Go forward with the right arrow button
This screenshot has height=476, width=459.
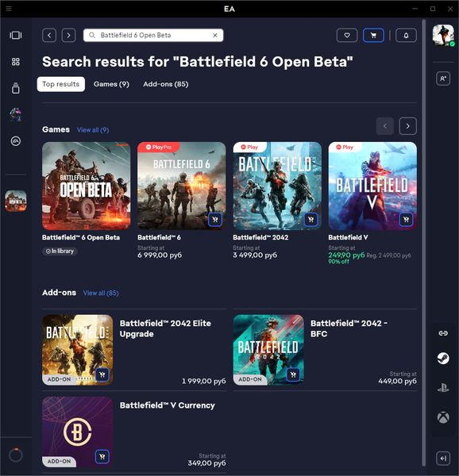tap(68, 35)
